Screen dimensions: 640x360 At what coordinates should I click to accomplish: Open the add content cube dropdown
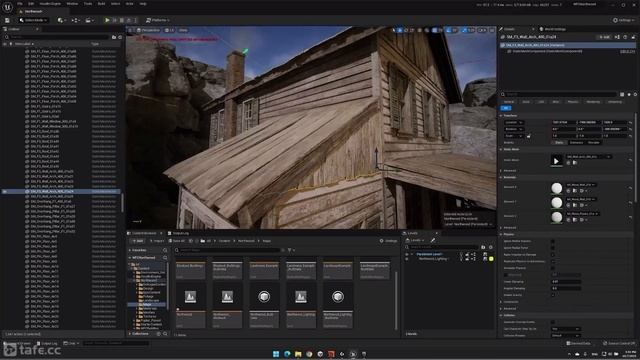point(62,20)
